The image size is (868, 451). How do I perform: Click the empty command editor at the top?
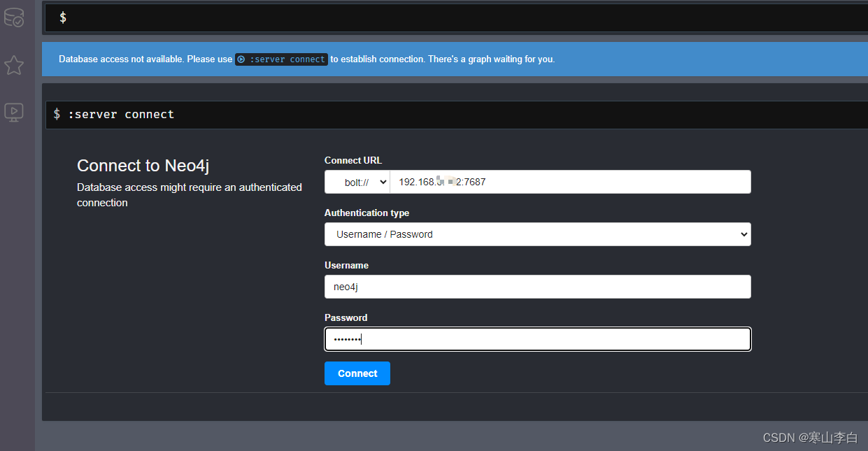tap(420, 17)
